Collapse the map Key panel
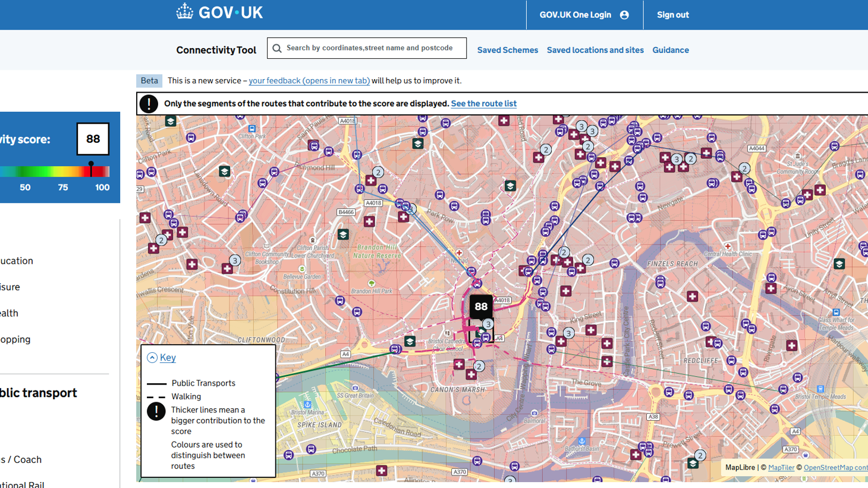 [161, 358]
